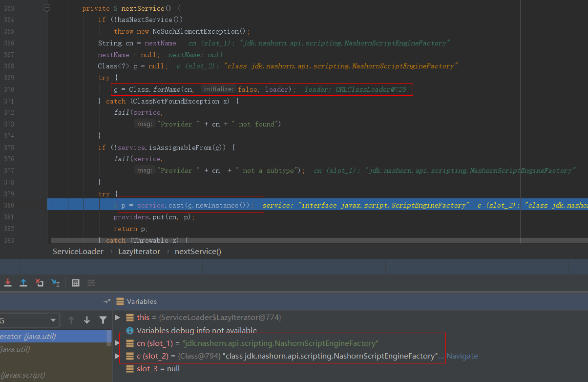
Task: Click the Trace Current Stream Chain icon
Action: (x=91, y=283)
